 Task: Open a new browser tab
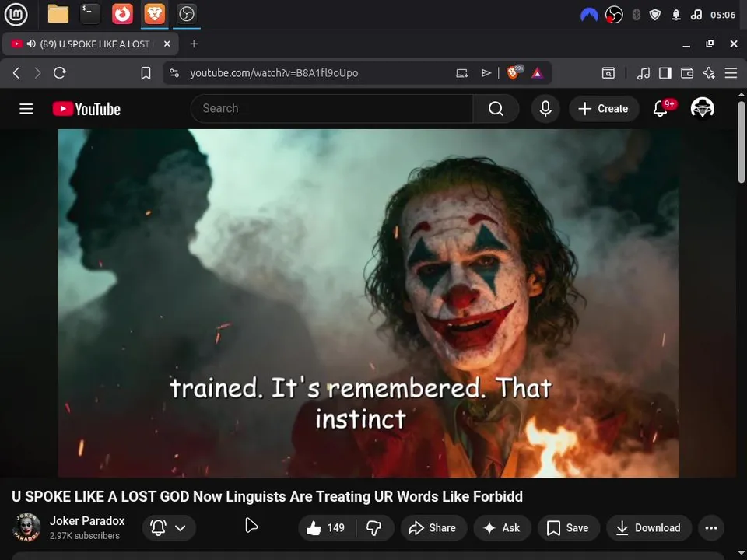pyautogui.click(x=194, y=44)
